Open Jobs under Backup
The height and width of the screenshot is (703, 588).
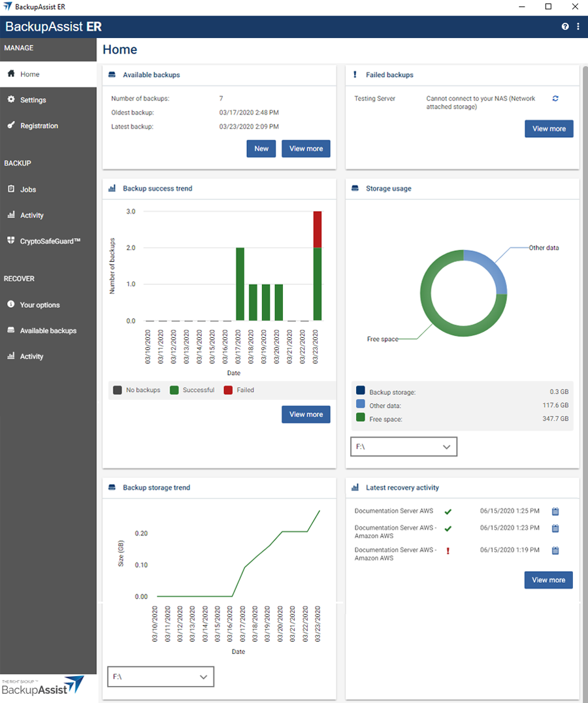[48, 189]
